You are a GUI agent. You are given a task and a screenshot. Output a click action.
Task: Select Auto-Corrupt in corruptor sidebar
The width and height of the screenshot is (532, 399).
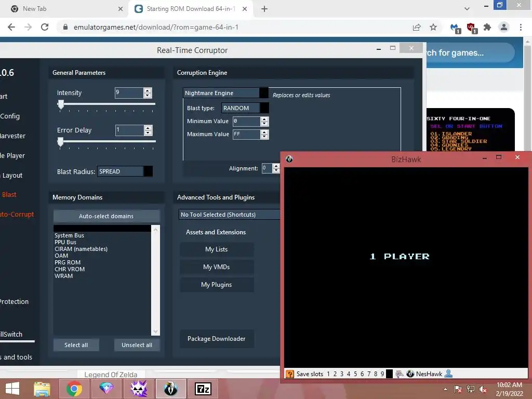[17, 214]
